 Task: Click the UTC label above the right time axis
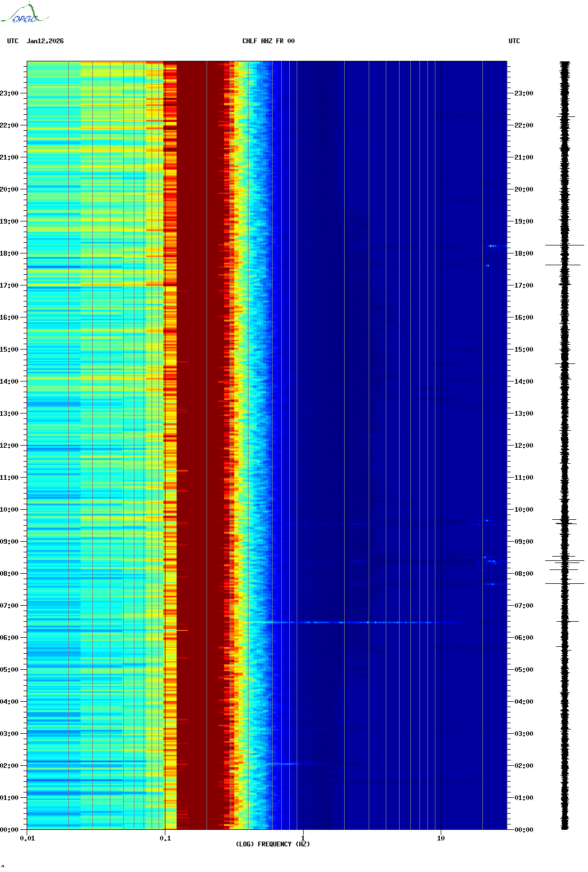click(x=514, y=41)
